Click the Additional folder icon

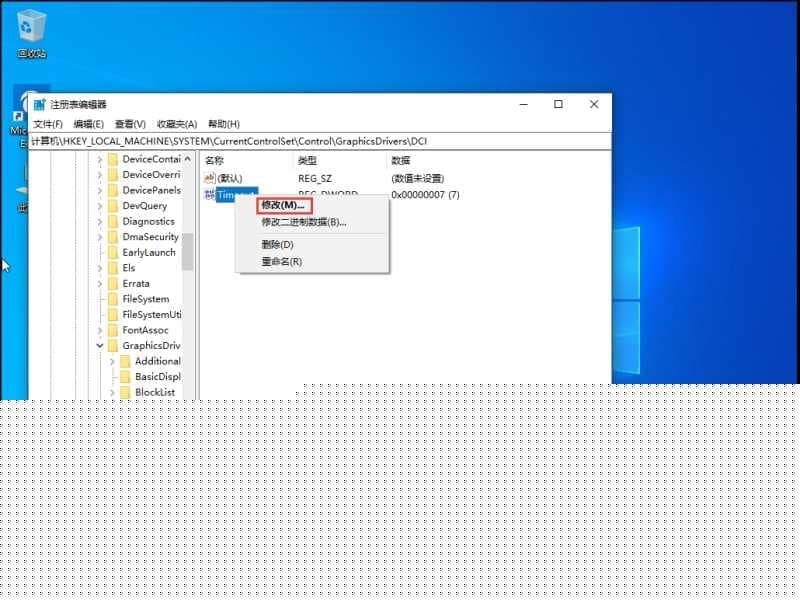click(126, 362)
